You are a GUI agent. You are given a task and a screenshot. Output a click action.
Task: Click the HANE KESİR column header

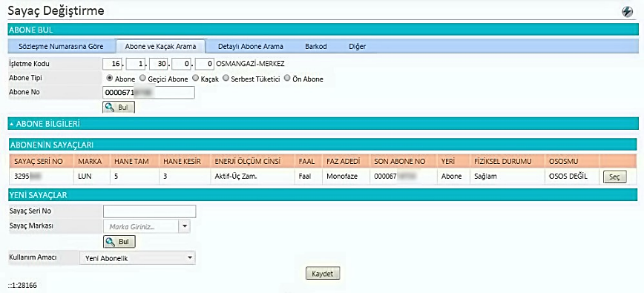point(184,161)
